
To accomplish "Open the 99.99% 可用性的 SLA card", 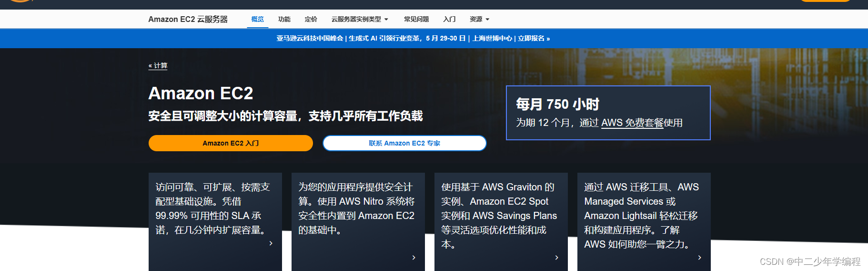I will pos(215,222).
